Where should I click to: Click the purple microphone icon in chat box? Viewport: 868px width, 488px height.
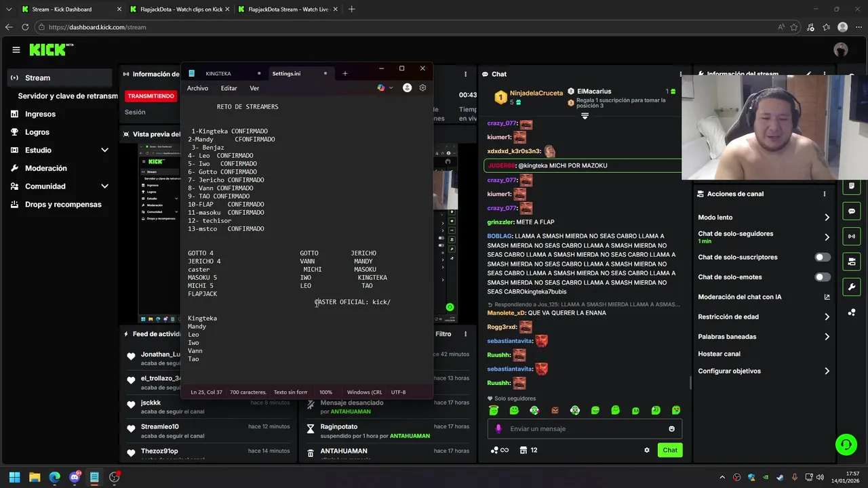click(x=498, y=428)
